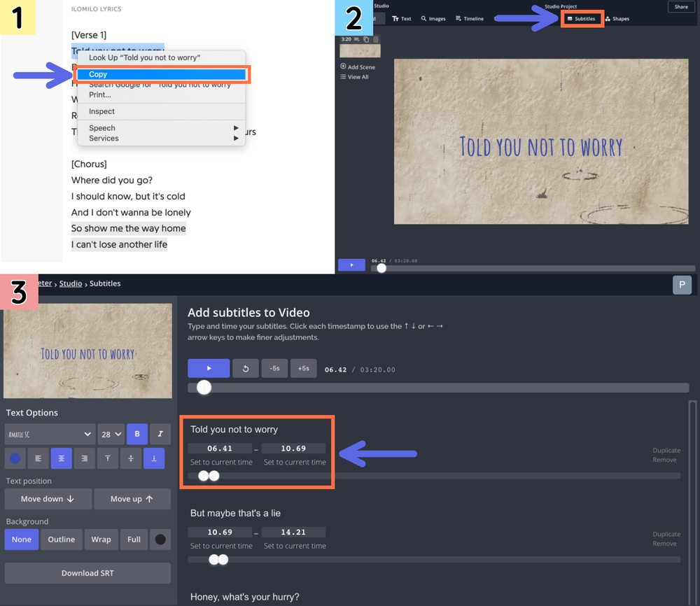Open the Text tool in the Studio toolbar
This screenshot has width=700, height=606.
pyautogui.click(x=402, y=19)
